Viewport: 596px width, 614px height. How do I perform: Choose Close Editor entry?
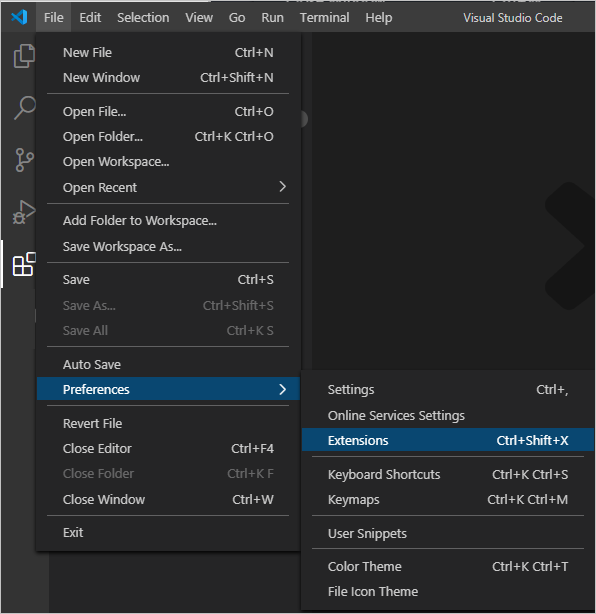coord(168,448)
